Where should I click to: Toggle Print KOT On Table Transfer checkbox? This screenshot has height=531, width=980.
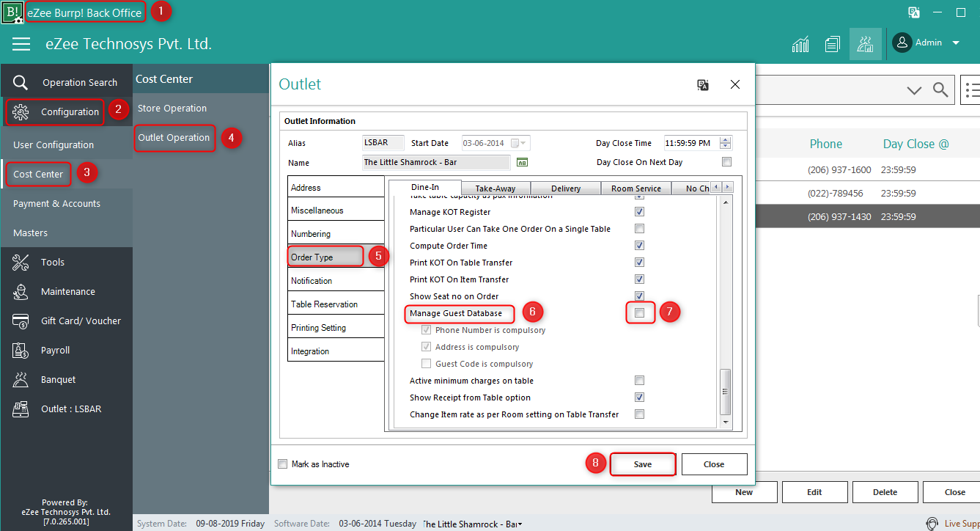click(x=639, y=263)
